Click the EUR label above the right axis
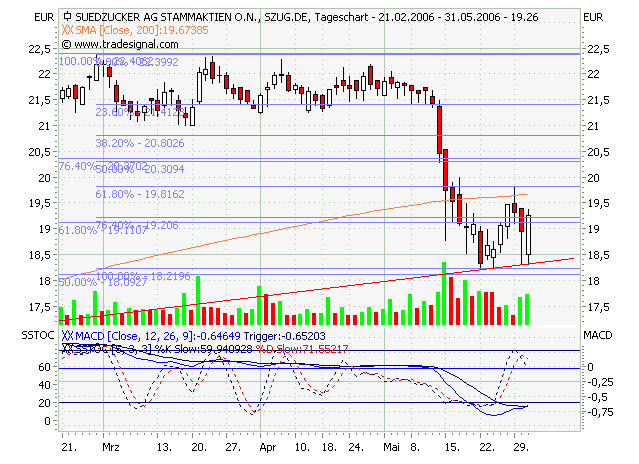The image size is (639, 464). 593,17
